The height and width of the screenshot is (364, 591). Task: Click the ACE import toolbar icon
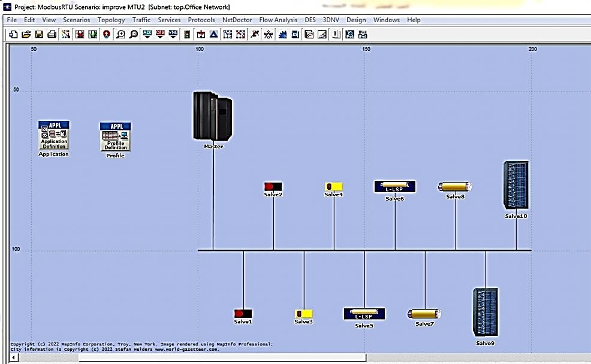coord(147,34)
